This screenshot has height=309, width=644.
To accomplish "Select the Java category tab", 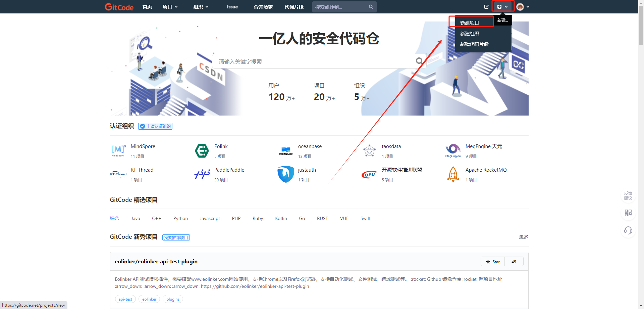I will (136, 218).
